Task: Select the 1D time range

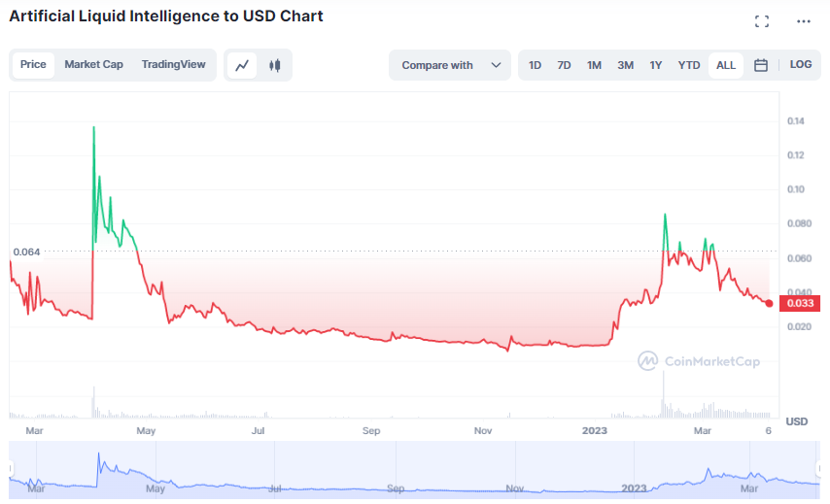Action: pyautogui.click(x=536, y=65)
